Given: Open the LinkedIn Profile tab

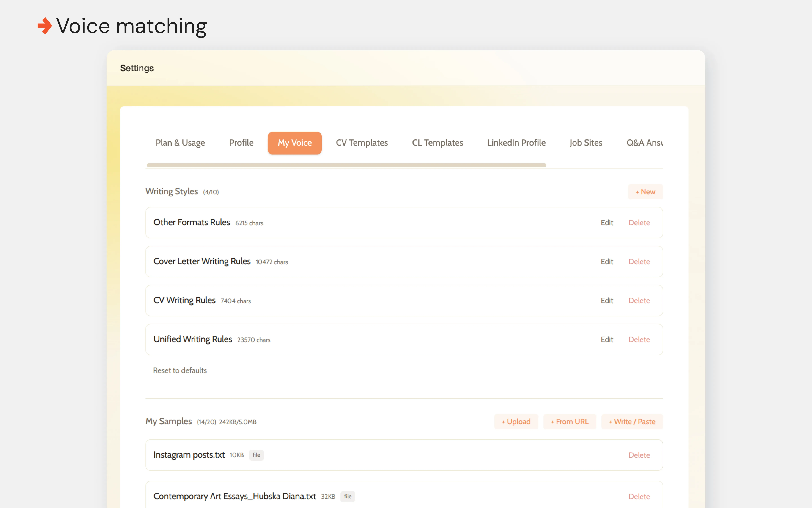Looking at the screenshot, I should (x=516, y=143).
